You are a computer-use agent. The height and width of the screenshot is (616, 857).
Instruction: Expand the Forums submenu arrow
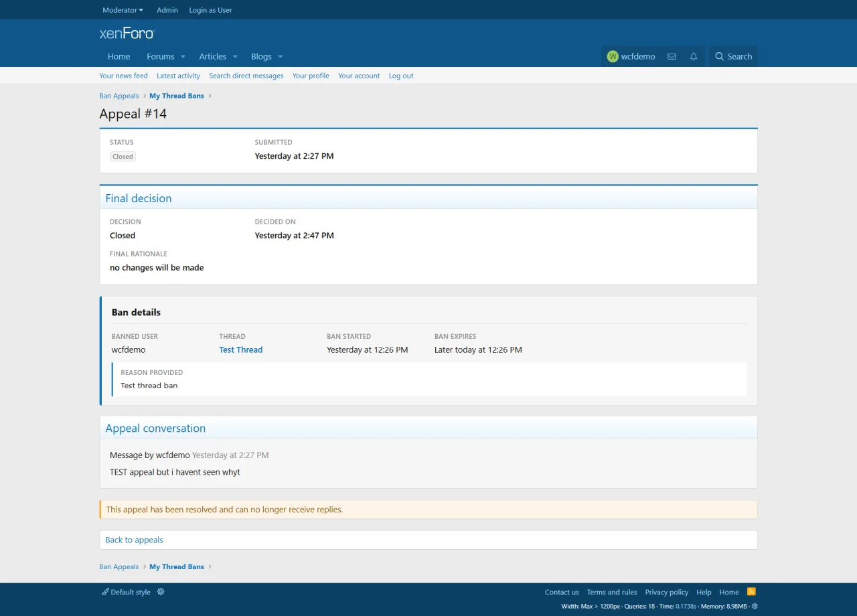click(183, 57)
